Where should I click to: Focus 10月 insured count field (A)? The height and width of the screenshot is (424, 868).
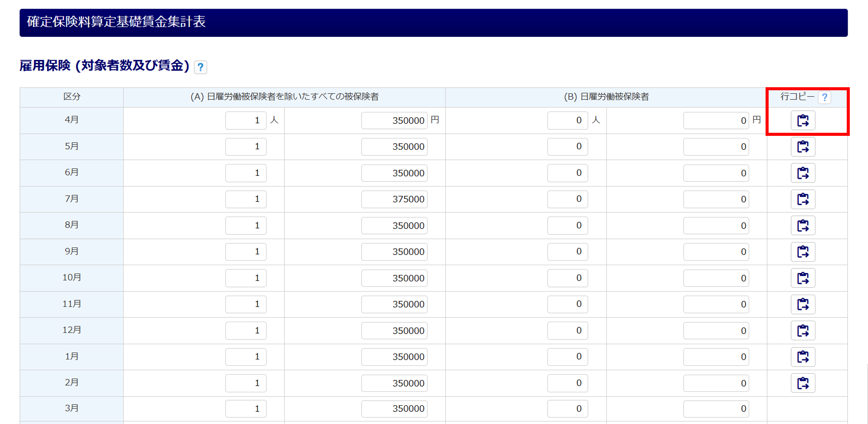pyautogui.click(x=246, y=278)
